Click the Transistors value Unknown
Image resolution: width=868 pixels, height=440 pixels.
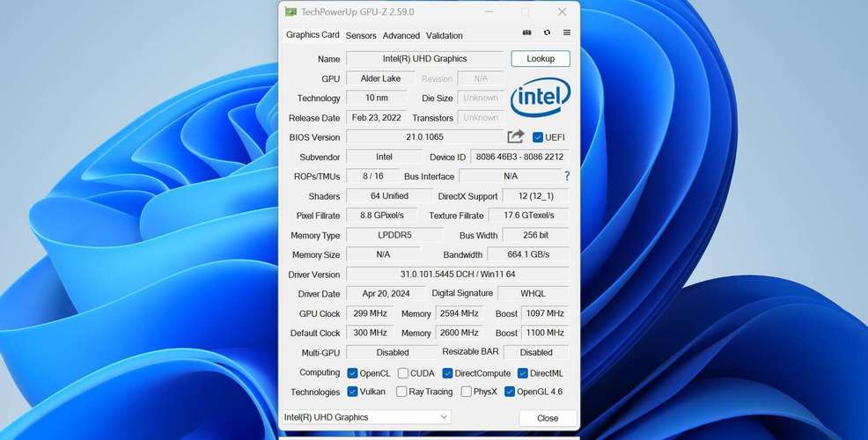[x=481, y=117]
